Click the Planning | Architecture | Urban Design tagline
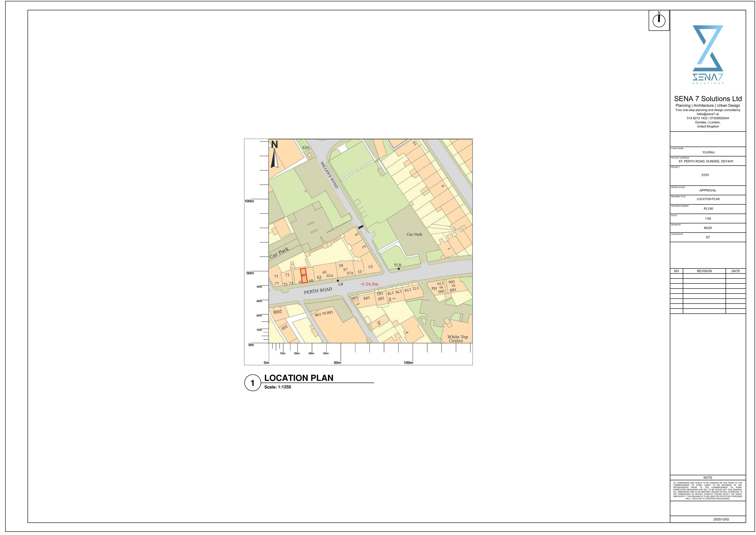Viewport: 756px width, 535px height. (708, 105)
